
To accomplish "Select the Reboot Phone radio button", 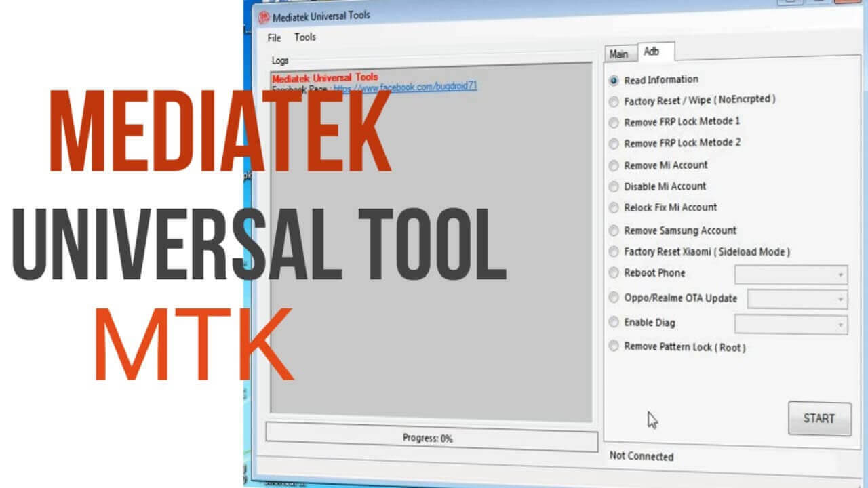I will 613,273.
